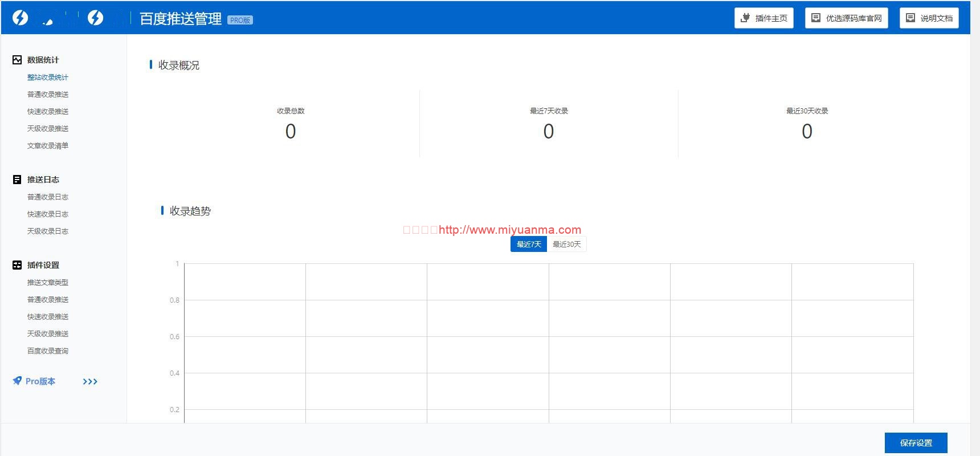Switch the trend chart to 最近30天

pos(567,244)
